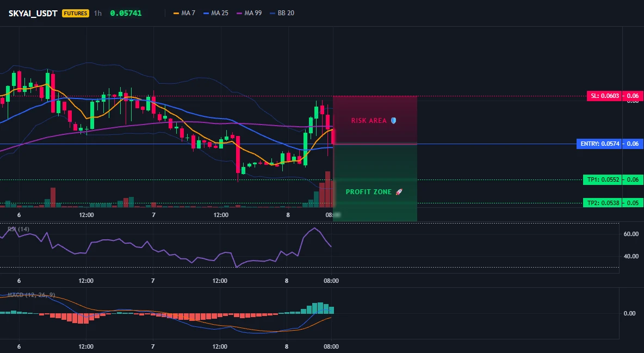This screenshot has width=644, height=353.
Task: Click the SL: 0.0603 stop loss label
Action: coord(604,96)
